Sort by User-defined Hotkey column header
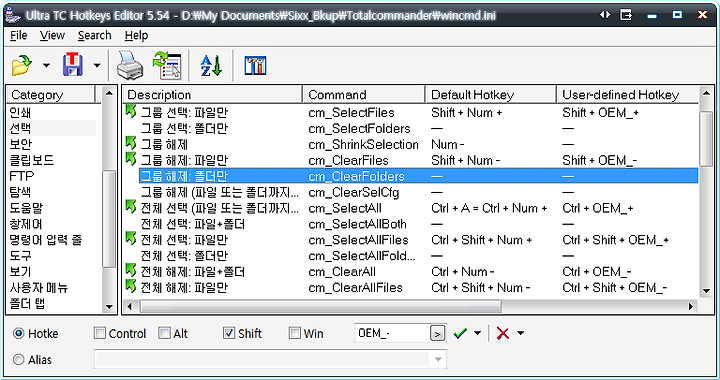The width and height of the screenshot is (720, 380). [627, 95]
